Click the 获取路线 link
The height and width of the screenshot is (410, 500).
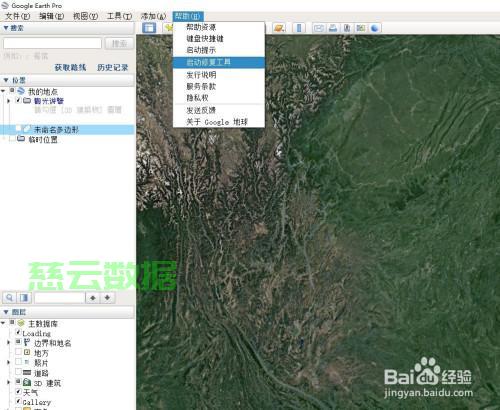70,68
